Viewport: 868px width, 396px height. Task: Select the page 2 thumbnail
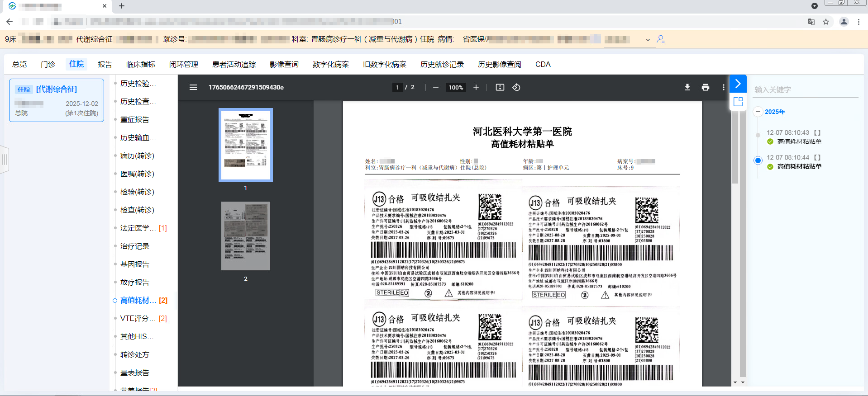(x=245, y=236)
